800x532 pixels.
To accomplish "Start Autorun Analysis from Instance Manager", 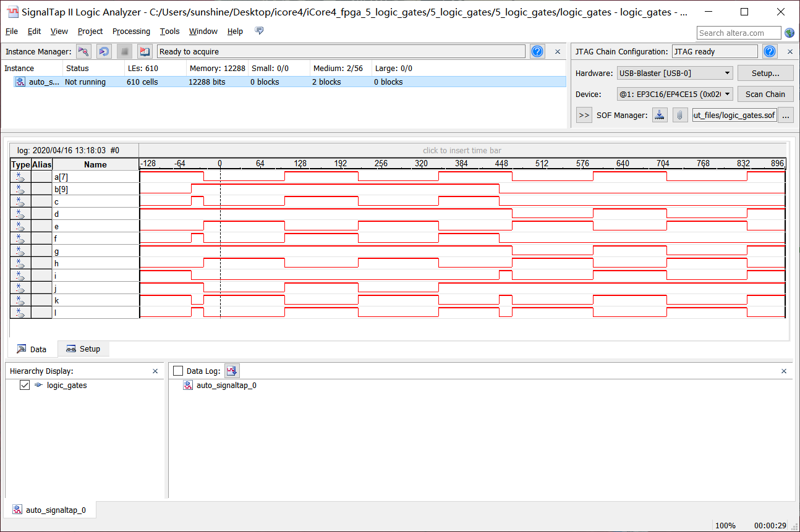I will (104, 52).
